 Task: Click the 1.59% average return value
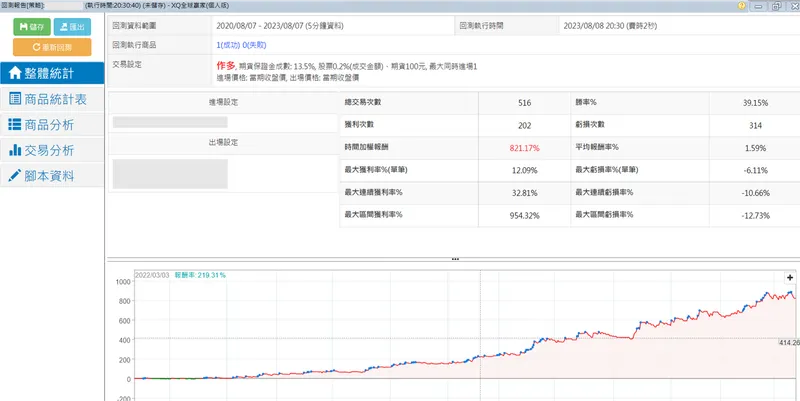(x=756, y=148)
